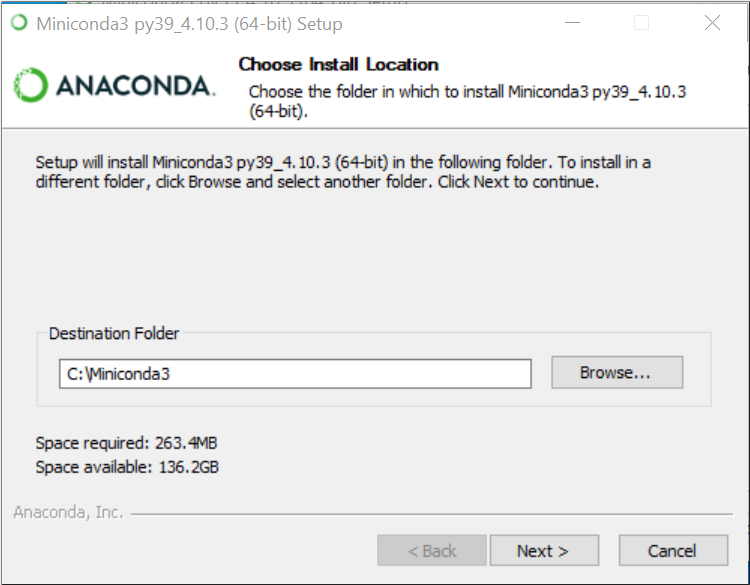
Task: Close the Miniconda3 Setup window
Action: click(712, 22)
